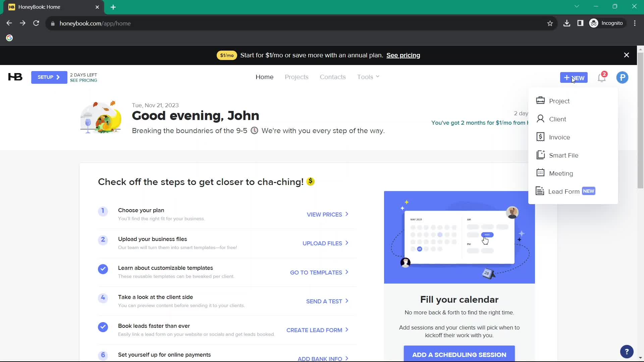This screenshot has height=362, width=644.
Task: Click the Client person icon in dropdown
Action: point(540,119)
